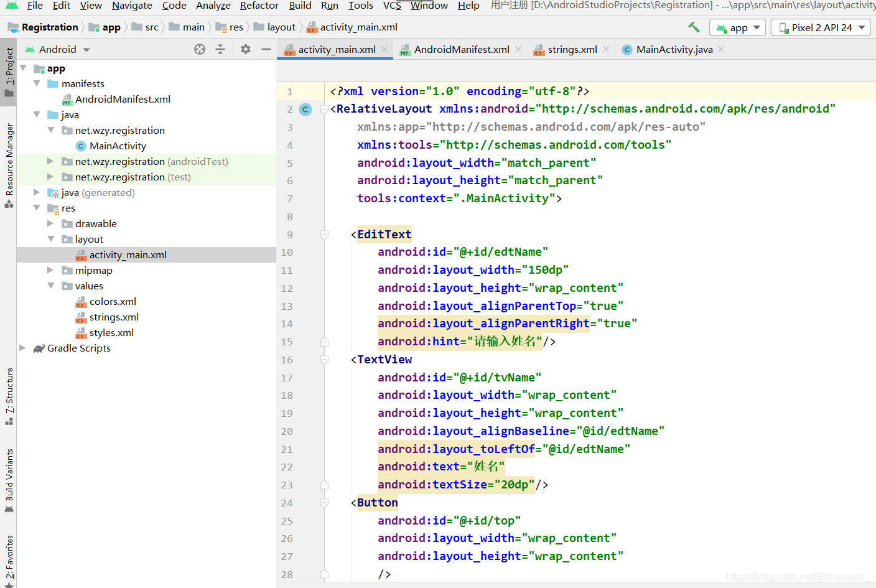Fold the RelativeLayout tag at line 2
This screenshot has width=876, height=588.
(x=324, y=110)
